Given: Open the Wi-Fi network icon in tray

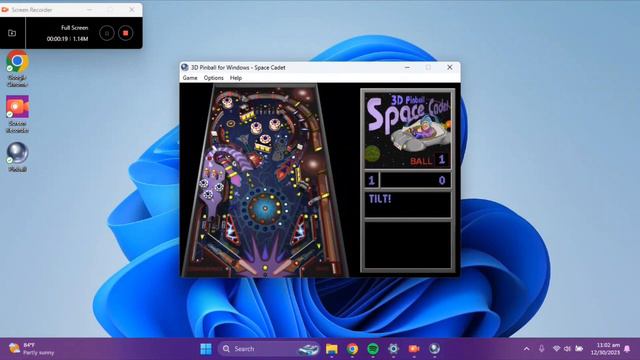Looking at the screenshot, I should coord(556,349).
